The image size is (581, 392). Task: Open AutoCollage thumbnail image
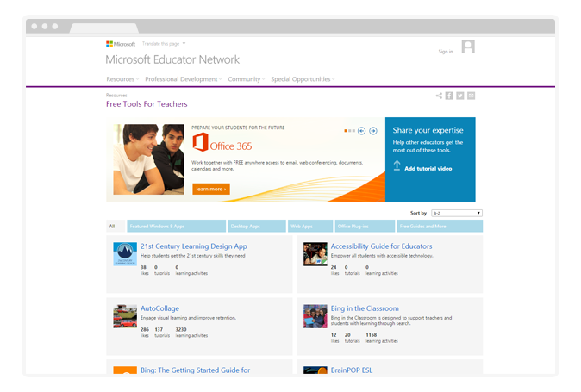125,316
